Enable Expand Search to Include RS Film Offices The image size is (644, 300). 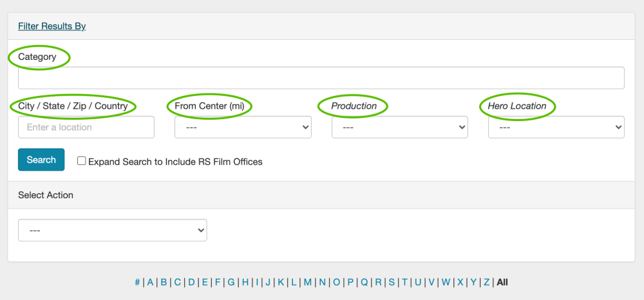(x=82, y=161)
